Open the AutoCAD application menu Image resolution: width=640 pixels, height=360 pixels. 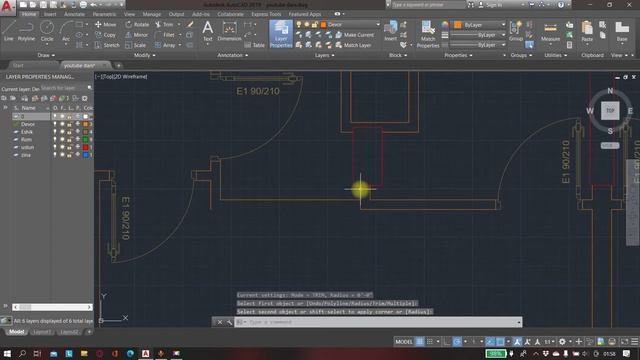pyautogui.click(x=7, y=7)
